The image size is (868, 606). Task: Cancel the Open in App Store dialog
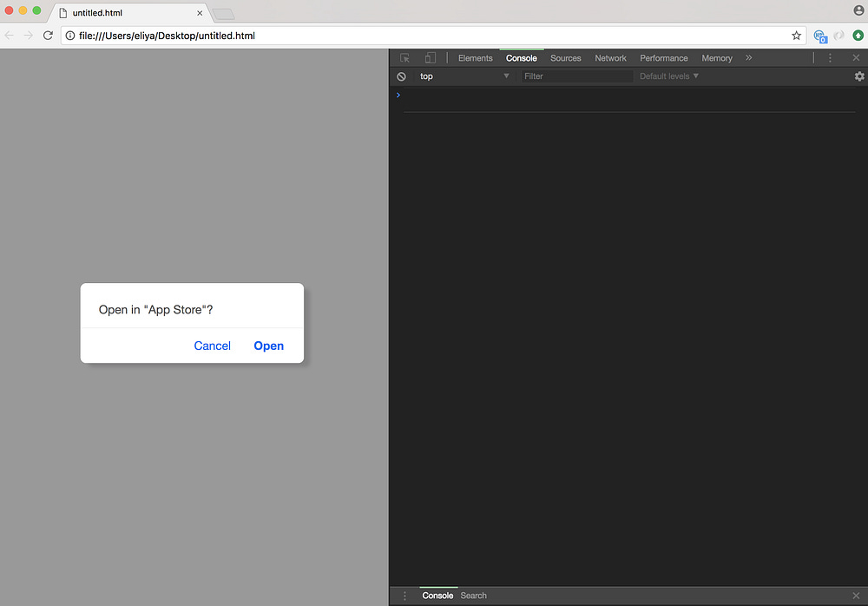[x=212, y=346]
